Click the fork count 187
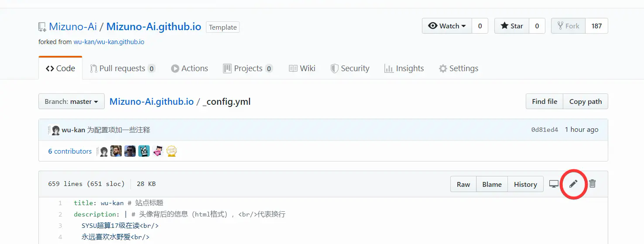 [x=596, y=26]
